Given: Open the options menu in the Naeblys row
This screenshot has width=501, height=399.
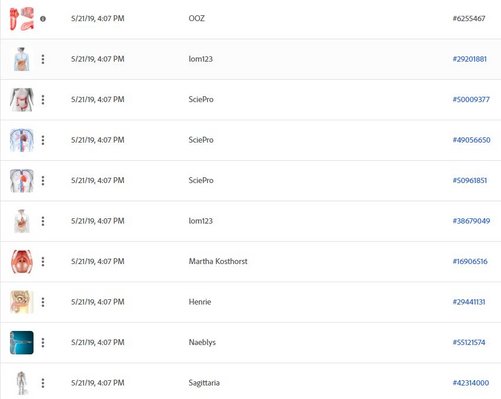Looking at the screenshot, I should [43, 343].
